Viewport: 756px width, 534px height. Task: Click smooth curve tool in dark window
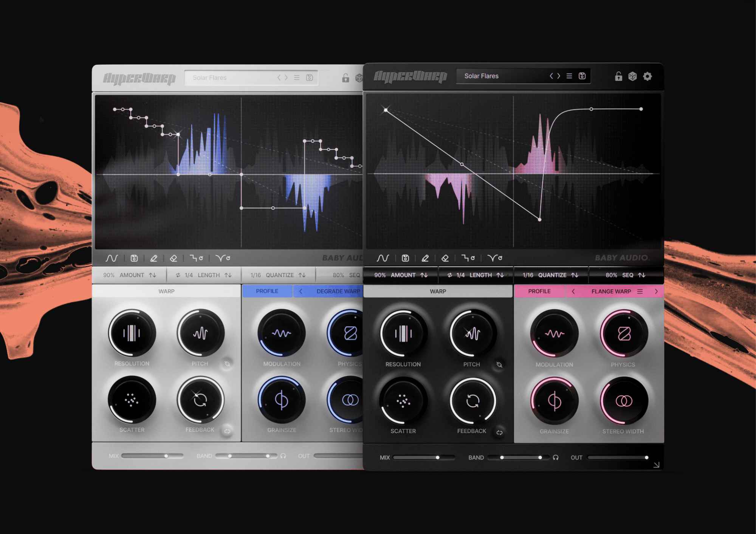494,258
